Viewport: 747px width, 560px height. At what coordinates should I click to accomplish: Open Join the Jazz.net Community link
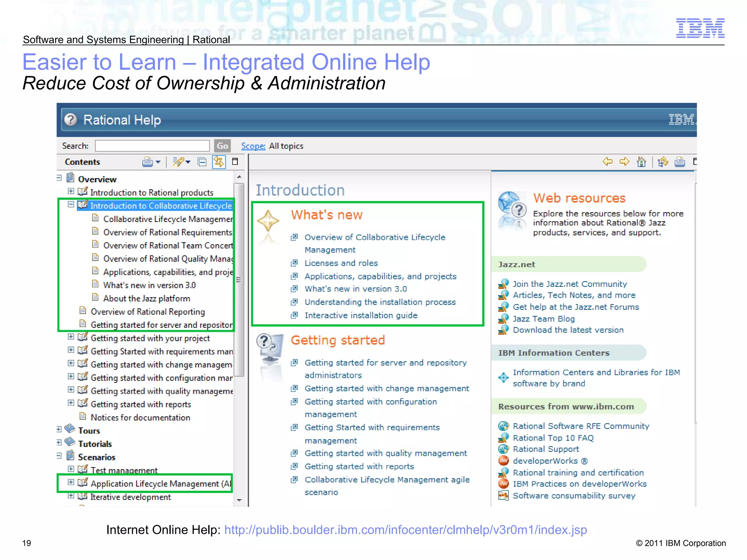coord(570,284)
